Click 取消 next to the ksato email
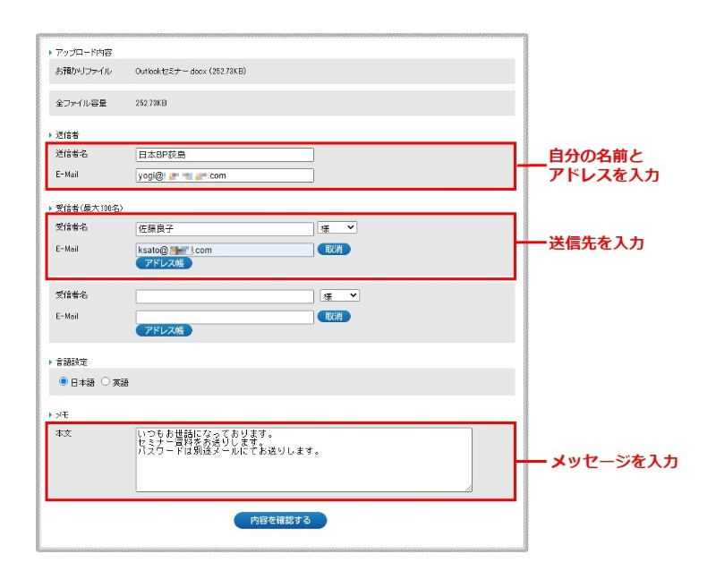The width and height of the screenshot is (716, 588). coord(334,249)
